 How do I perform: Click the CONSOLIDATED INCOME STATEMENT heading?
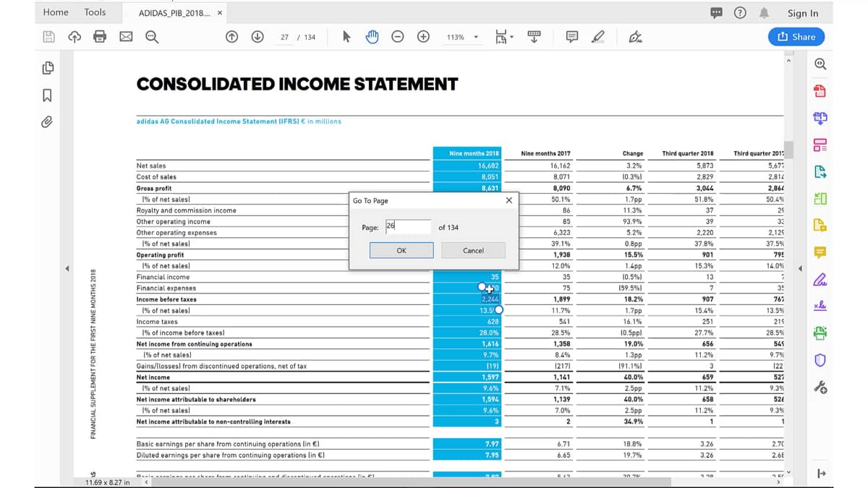coord(297,85)
